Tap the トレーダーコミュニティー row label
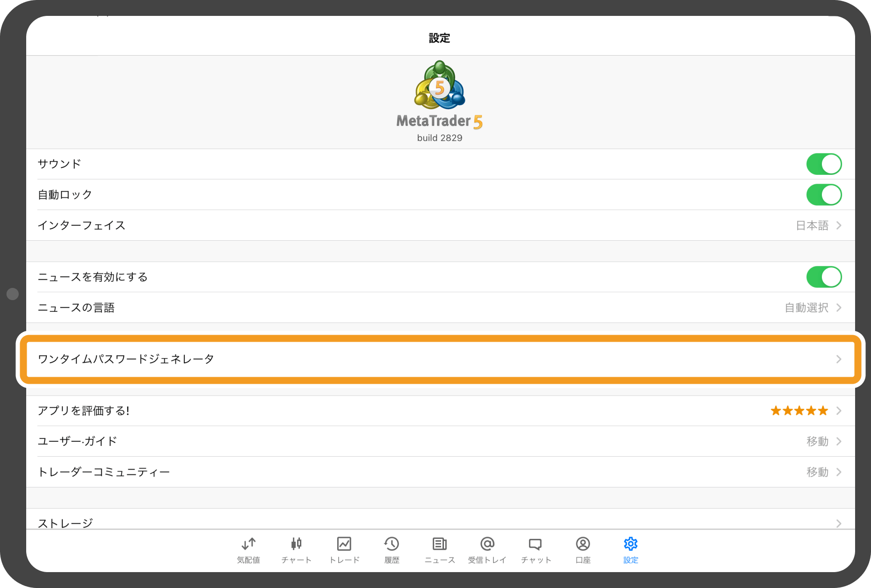The height and width of the screenshot is (588, 871). [103, 472]
